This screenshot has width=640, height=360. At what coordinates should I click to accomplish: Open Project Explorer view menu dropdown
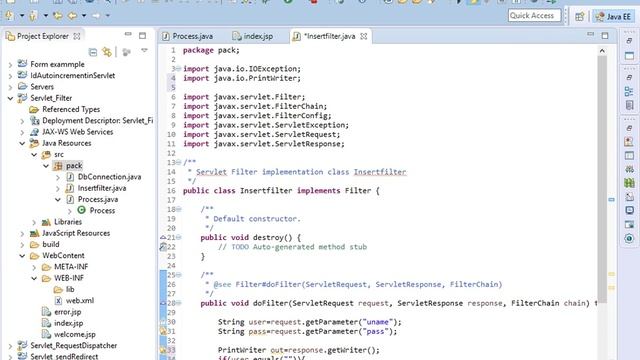[x=144, y=51]
